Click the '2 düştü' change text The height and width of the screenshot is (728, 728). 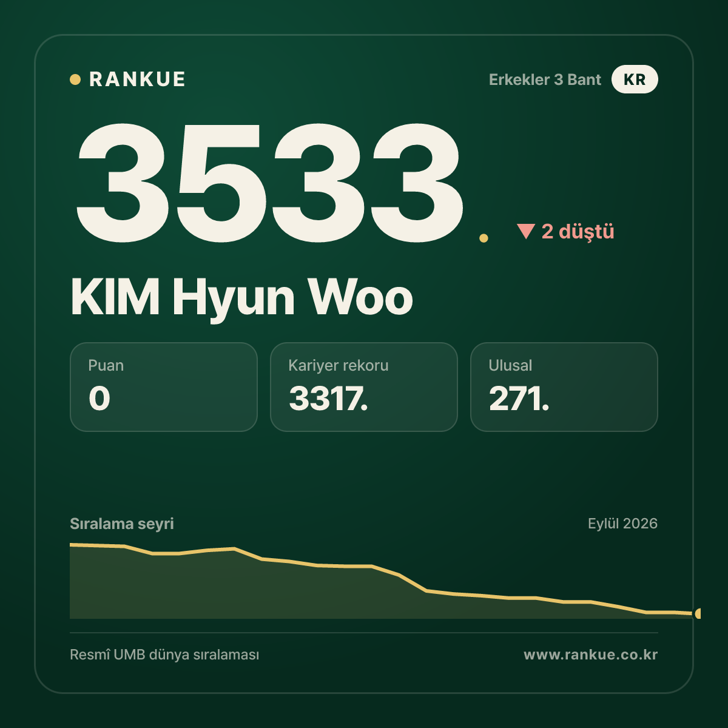pyautogui.click(x=578, y=232)
